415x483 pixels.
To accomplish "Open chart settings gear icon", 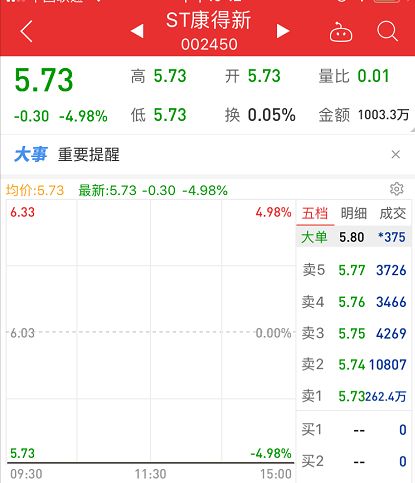I will tap(397, 189).
